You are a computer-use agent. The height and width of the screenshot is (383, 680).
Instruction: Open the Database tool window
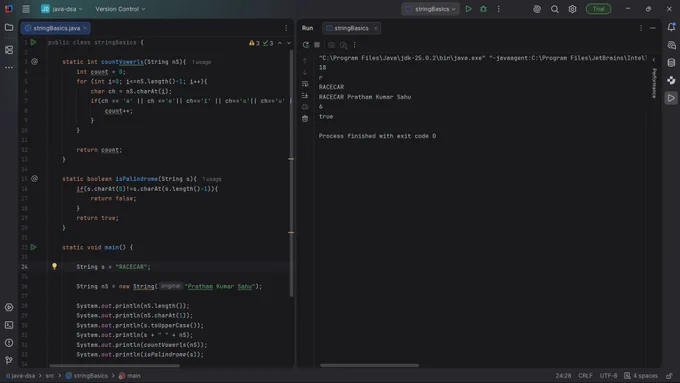[x=671, y=62]
